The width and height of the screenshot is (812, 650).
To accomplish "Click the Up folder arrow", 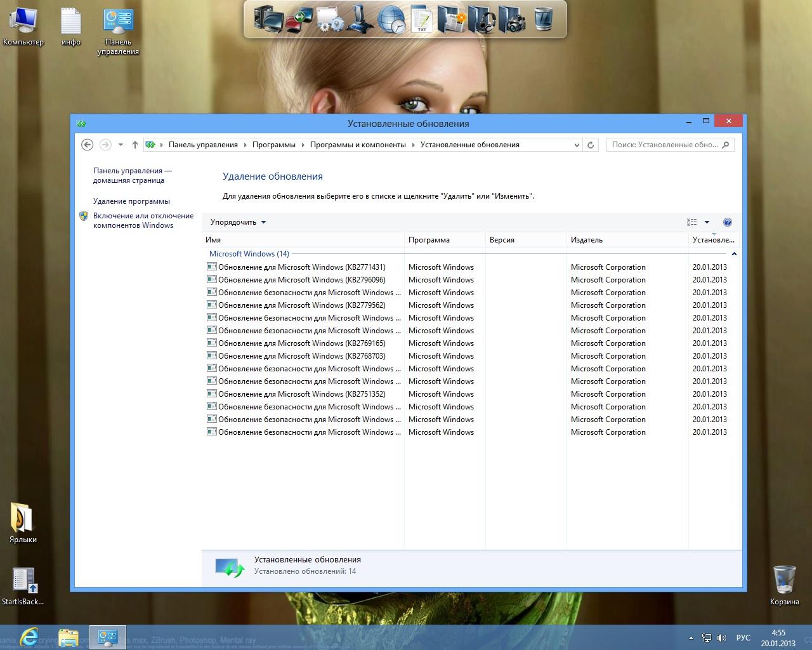I will (x=135, y=145).
